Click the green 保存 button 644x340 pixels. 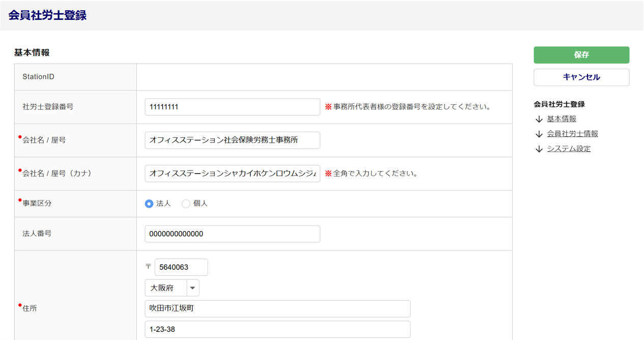coord(581,55)
